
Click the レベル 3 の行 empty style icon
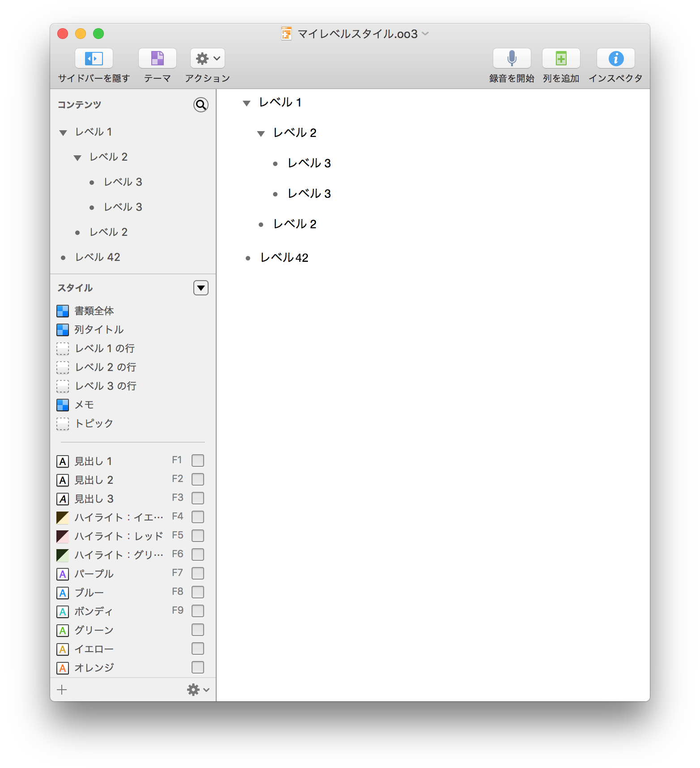click(x=63, y=386)
